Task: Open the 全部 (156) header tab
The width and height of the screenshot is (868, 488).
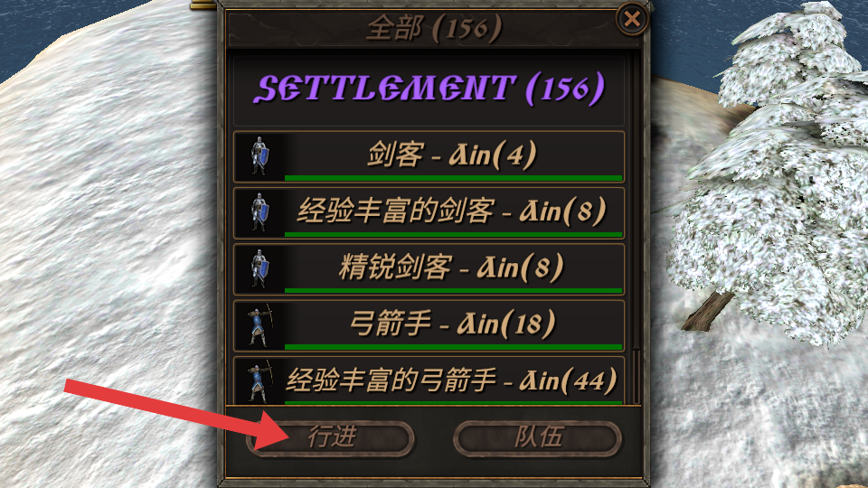Action: [435, 28]
